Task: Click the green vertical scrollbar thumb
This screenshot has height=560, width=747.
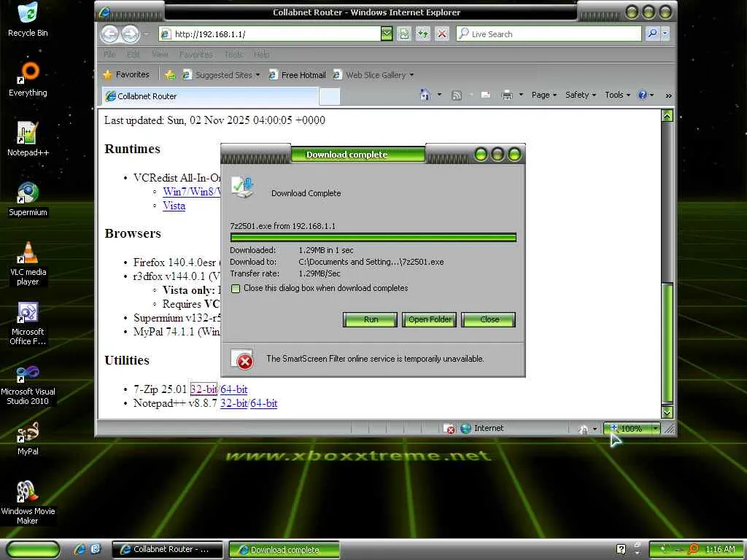Action: [x=667, y=343]
